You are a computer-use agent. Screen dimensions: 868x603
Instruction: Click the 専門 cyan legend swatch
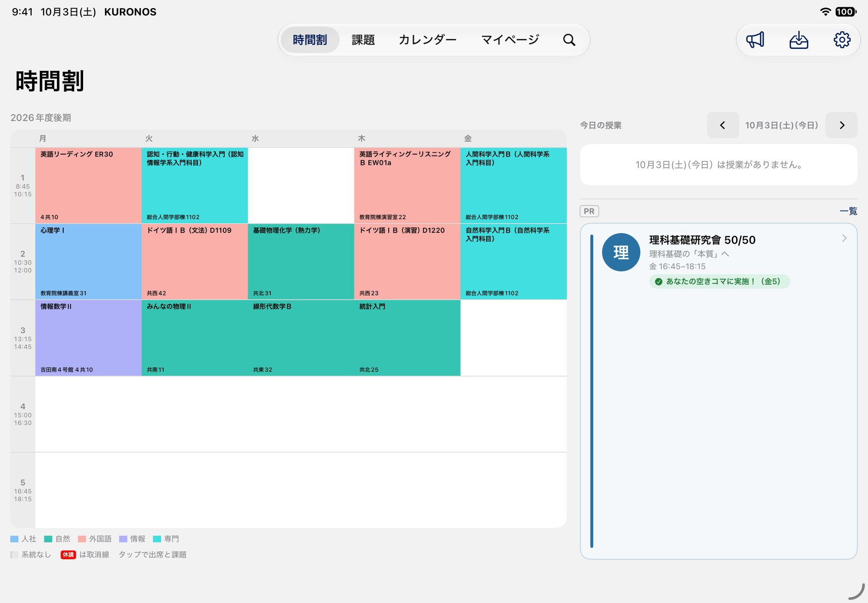coord(157,539)
